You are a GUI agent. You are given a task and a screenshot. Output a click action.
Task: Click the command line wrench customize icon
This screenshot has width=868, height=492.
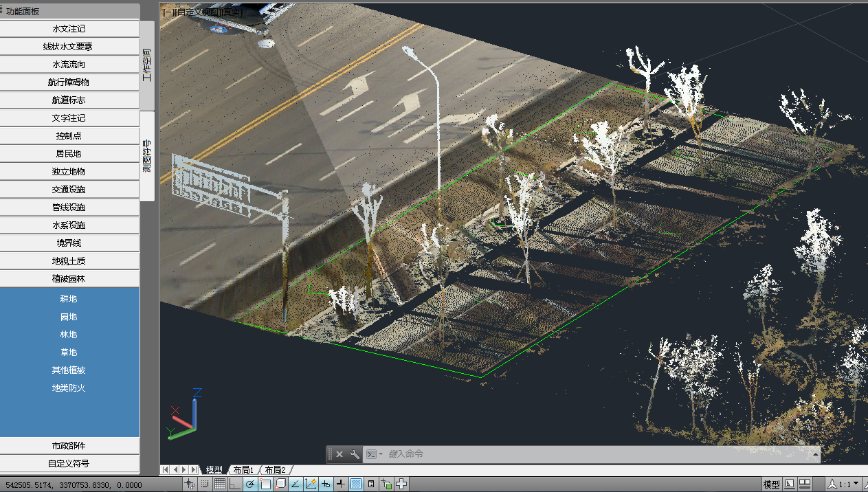coord(355,454)
